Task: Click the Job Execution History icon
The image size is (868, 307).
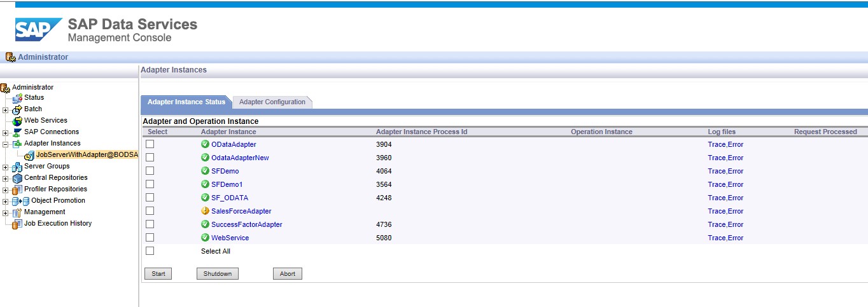Action: (17, 224)
